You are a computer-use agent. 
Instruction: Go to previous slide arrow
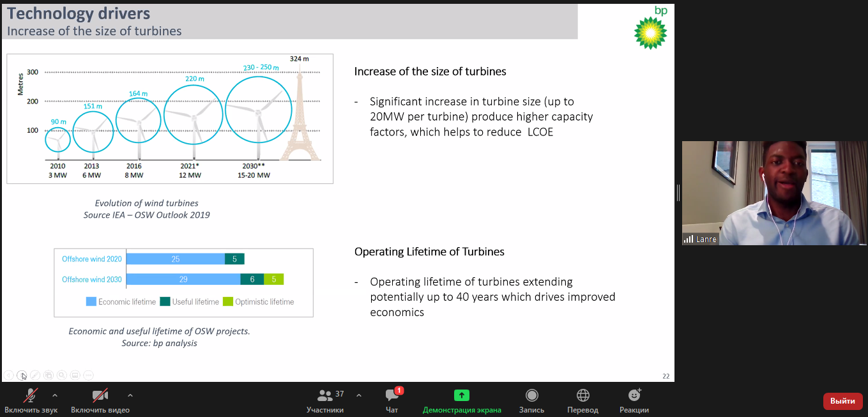point(8,375)
